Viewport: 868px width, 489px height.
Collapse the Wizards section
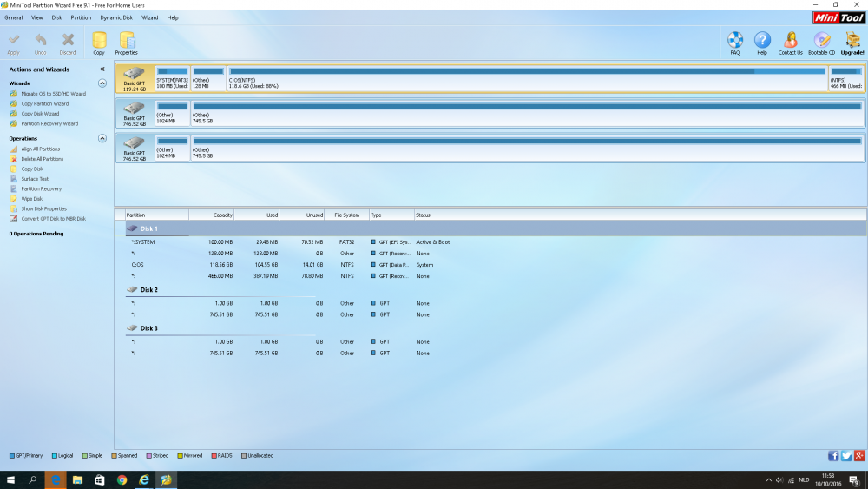coord(102,83)
